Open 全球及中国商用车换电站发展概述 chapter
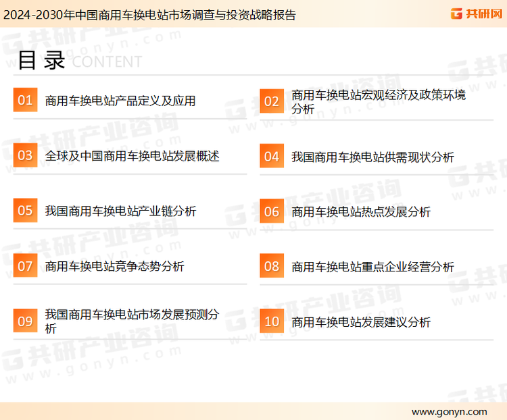The image size is (507, 420). (x=132, y=156)
